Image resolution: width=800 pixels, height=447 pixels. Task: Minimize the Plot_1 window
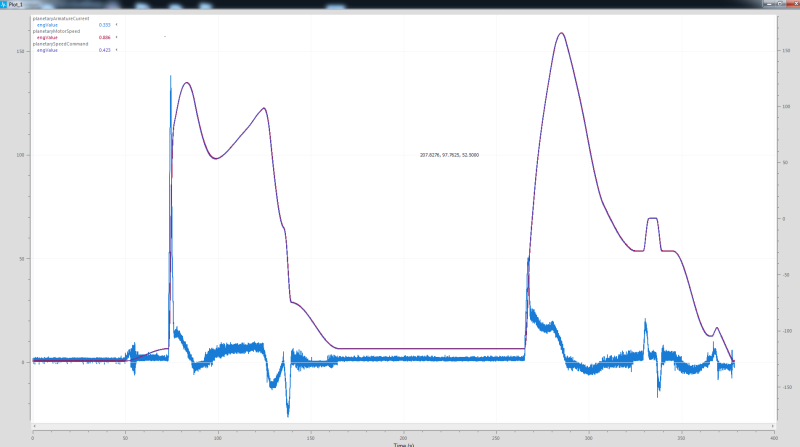[769, 4]
